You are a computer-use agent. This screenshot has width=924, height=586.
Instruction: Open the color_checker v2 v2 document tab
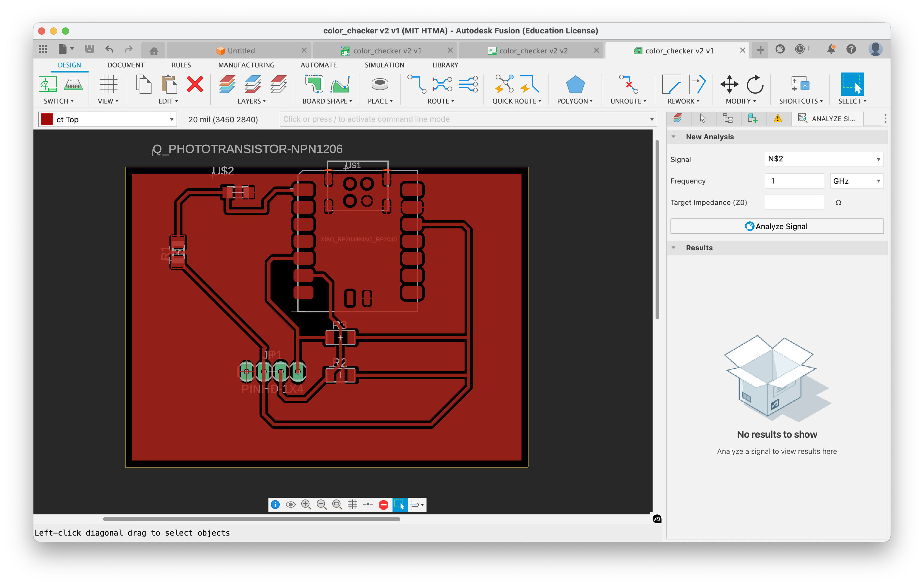[533, 50]
